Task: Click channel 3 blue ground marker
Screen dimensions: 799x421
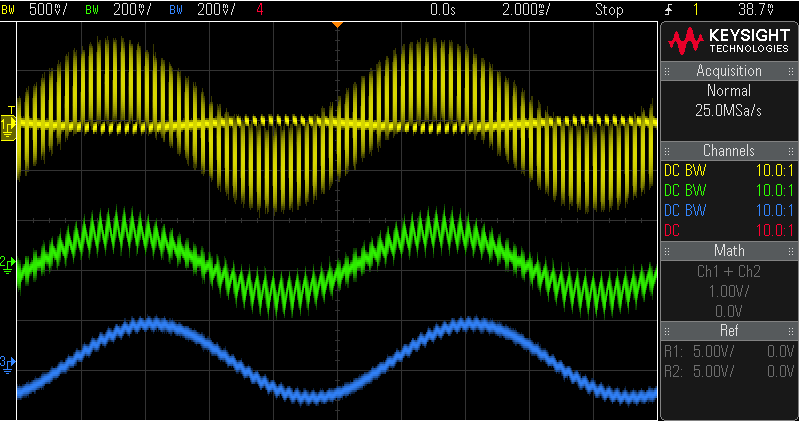Action: (x=6, y=361)
